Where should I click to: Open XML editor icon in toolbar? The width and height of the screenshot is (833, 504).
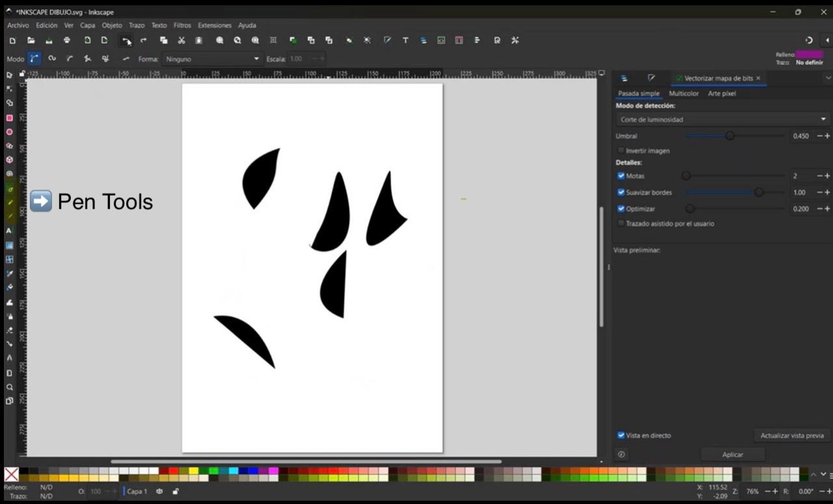(441, 40)
